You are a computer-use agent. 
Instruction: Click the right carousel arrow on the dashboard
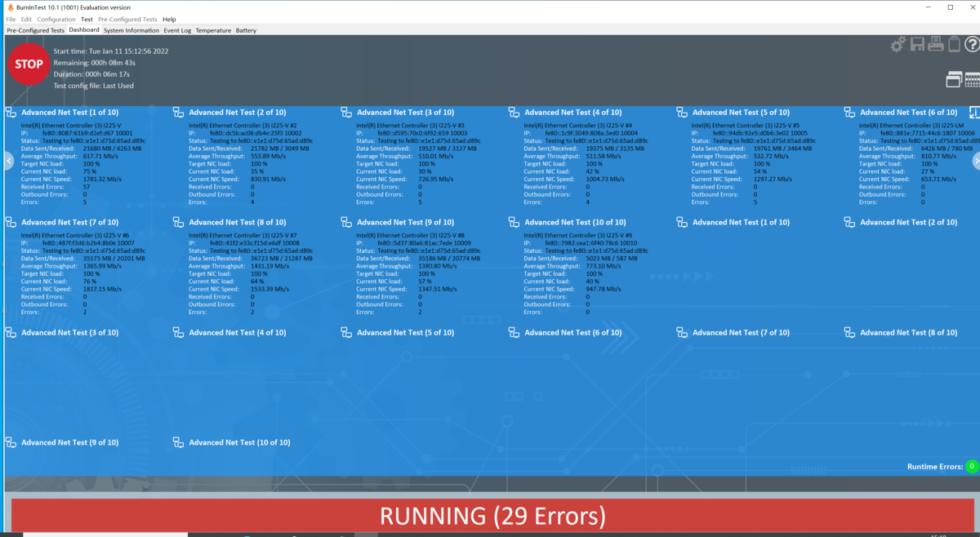(975, 162)
